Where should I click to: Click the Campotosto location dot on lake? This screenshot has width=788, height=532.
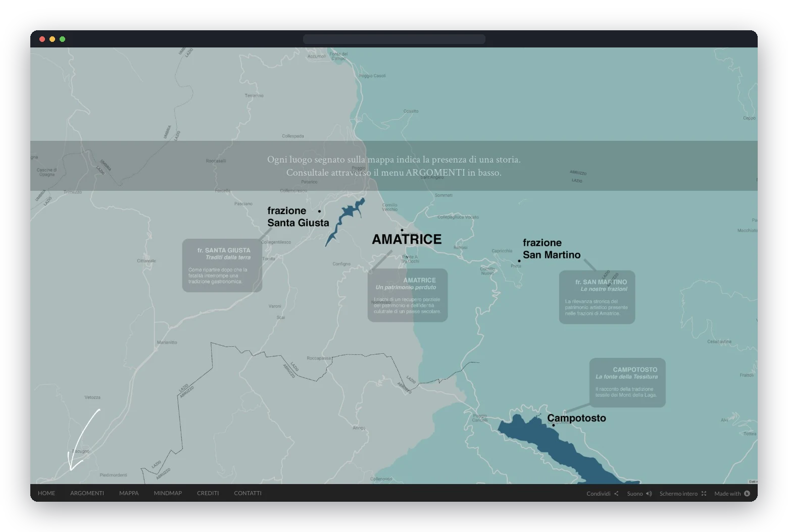tap(553, 425)
